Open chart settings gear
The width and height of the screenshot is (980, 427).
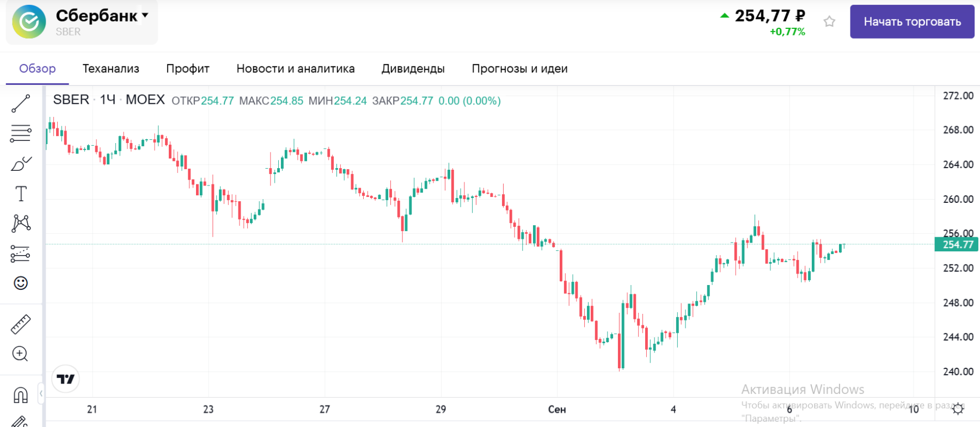pyautogui.click(x=958, y=409)
